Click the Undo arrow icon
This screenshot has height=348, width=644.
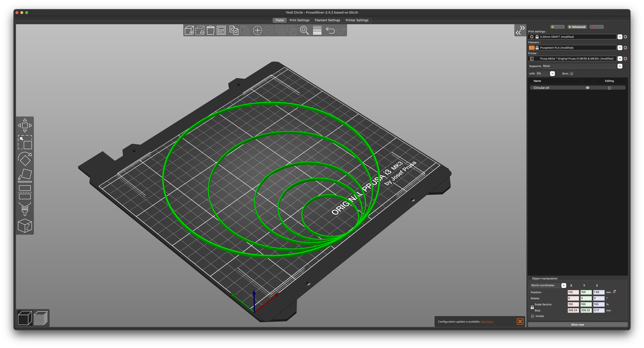pyautogui.click(x=330, y=31)
